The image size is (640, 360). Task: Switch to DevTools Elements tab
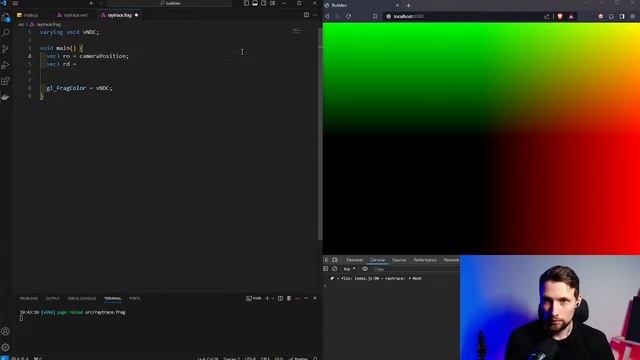(x=354, y=260)
